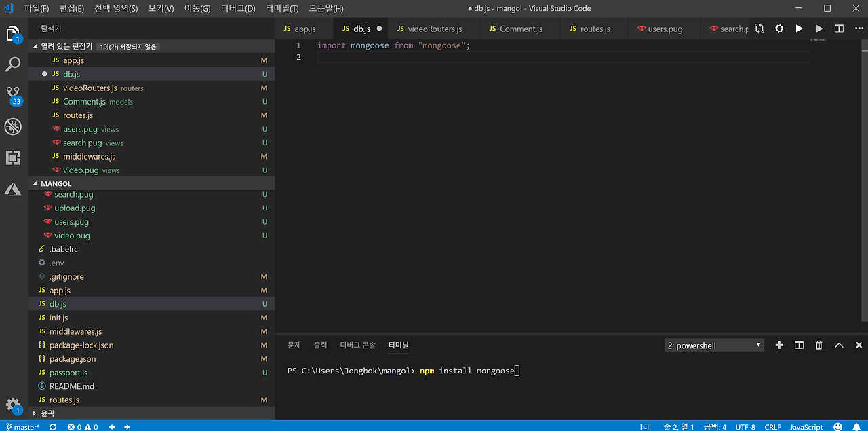Open the 편집(E) menu
Screen dimensions: 868x431
tap(72, 8)
